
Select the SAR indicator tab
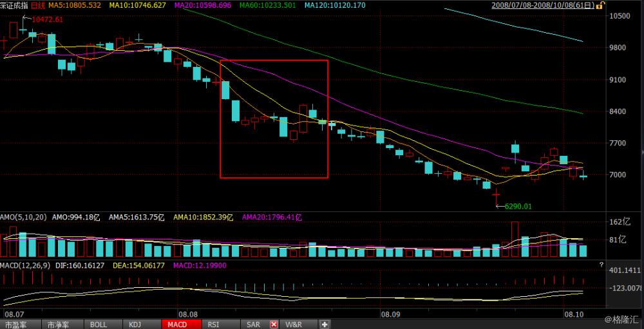coord(253,324)
